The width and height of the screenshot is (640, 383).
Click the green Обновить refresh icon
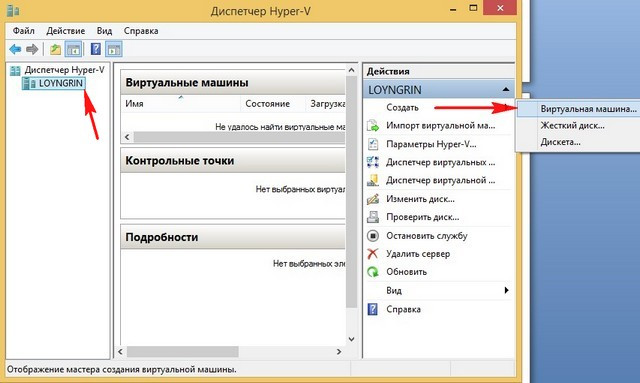pos(373,272)
